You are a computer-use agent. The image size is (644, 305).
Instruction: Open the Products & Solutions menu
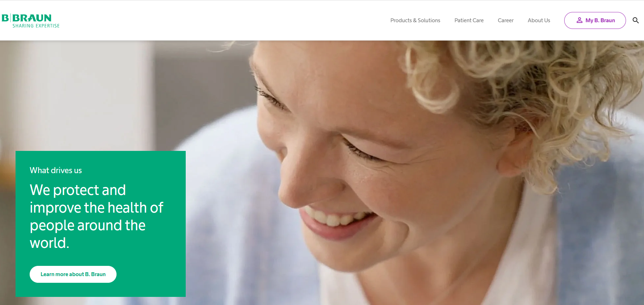pyautogui.click(x=415, y=20)
